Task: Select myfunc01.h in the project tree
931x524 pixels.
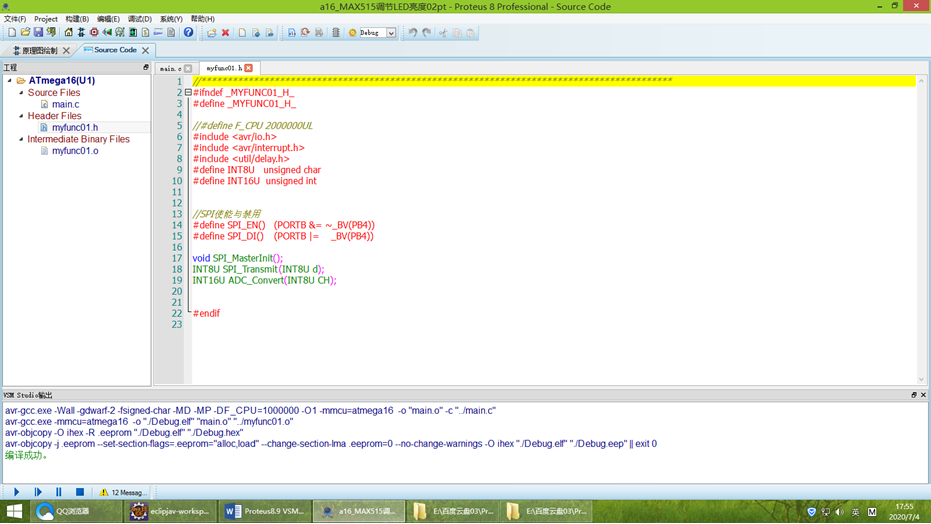Action: tap(75, 127)
